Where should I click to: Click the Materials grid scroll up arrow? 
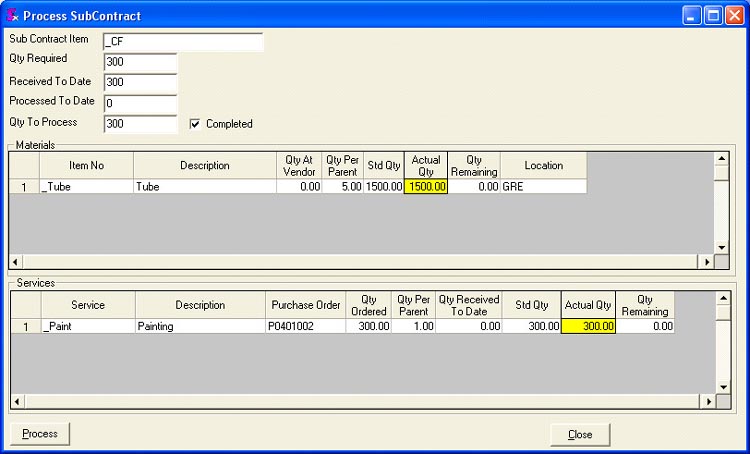point(722,159)
